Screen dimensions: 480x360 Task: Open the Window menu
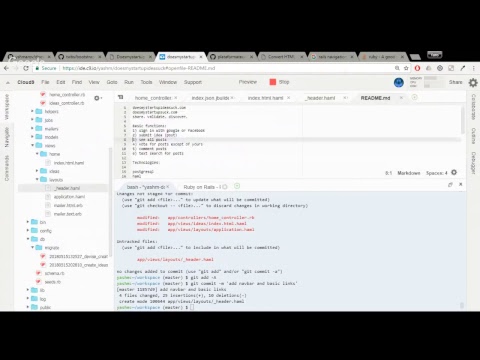coord(168,82)
